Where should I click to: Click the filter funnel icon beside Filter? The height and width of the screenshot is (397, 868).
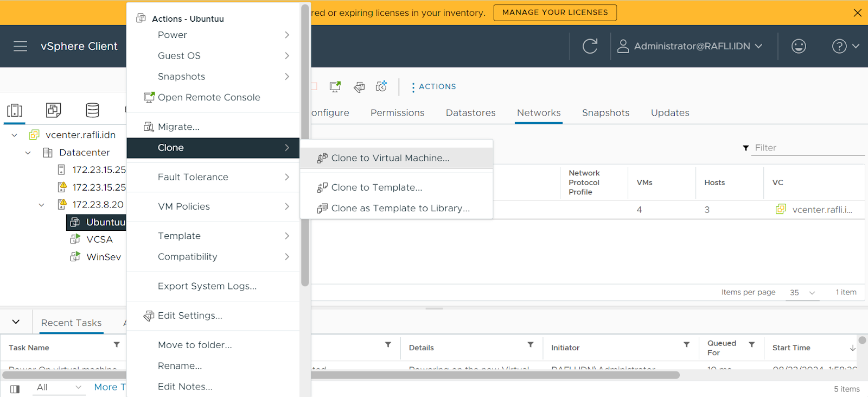(x=746, y=148)
